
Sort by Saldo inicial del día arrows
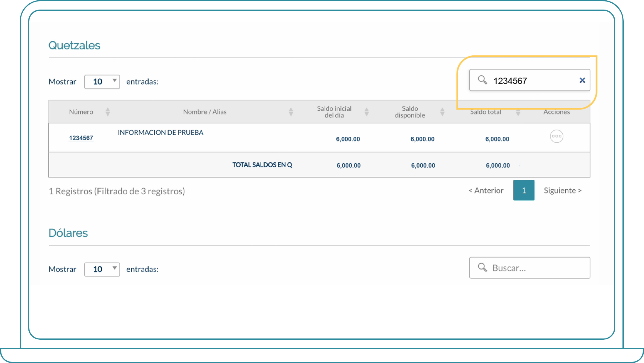[367, 112]
